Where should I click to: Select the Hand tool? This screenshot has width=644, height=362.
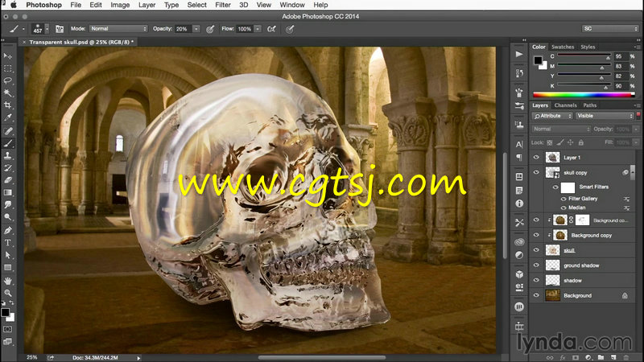(8, 281)
